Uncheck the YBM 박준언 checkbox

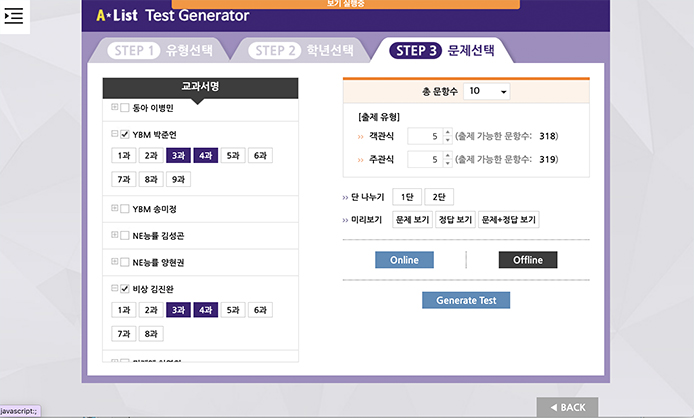pyautogui.click(x=125, y=134)
